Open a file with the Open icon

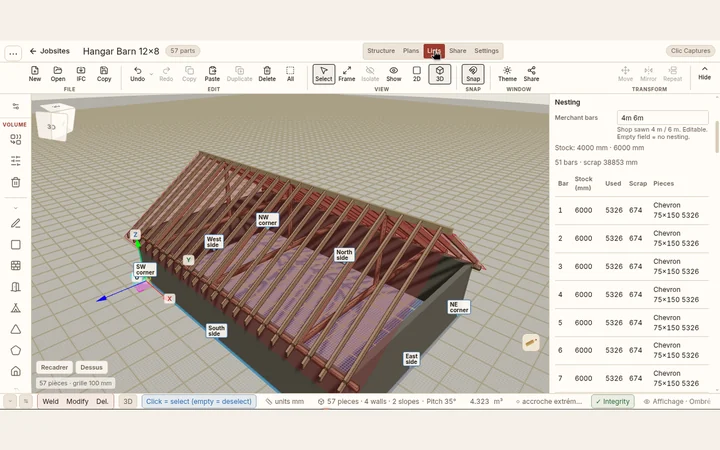(x=58, y=74)
